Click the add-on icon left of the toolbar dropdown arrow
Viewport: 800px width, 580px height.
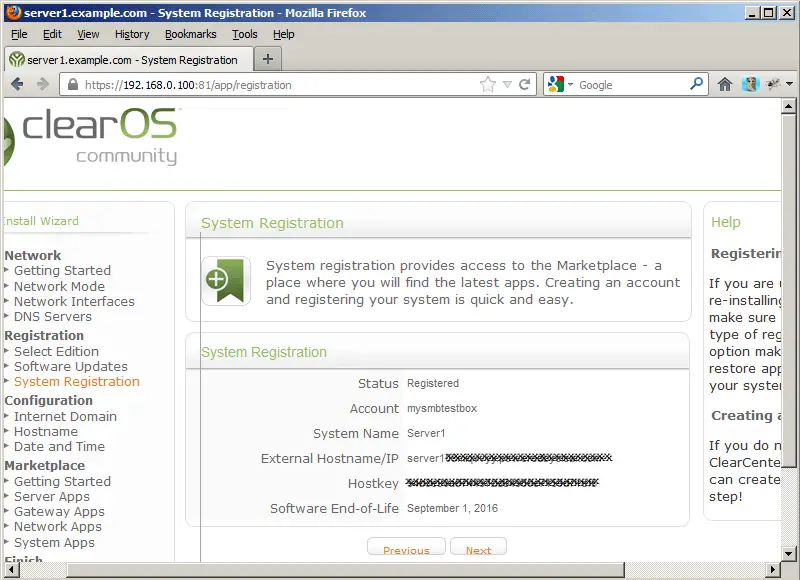tap(773, 84)
